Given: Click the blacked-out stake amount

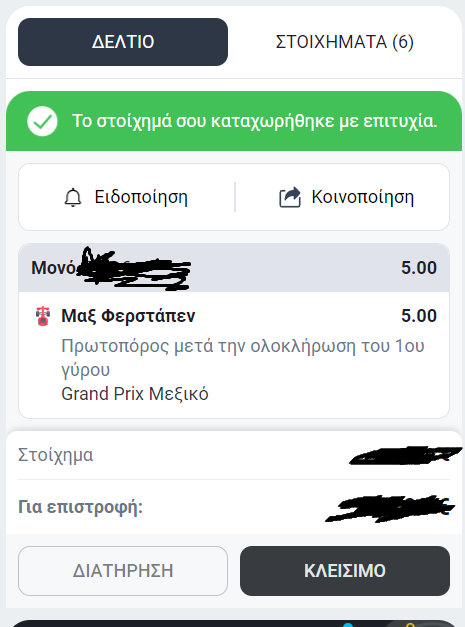Looking at the screenshot, I should (x=405, y=456).
